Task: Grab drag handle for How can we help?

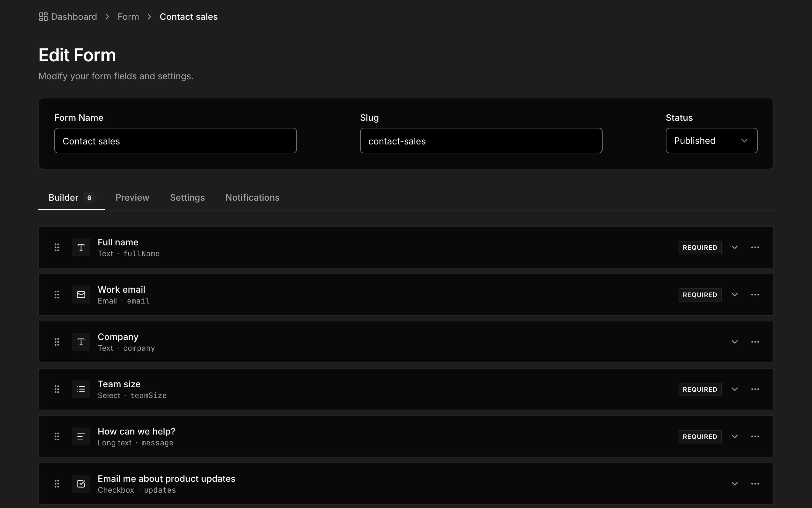Action: 57,437
